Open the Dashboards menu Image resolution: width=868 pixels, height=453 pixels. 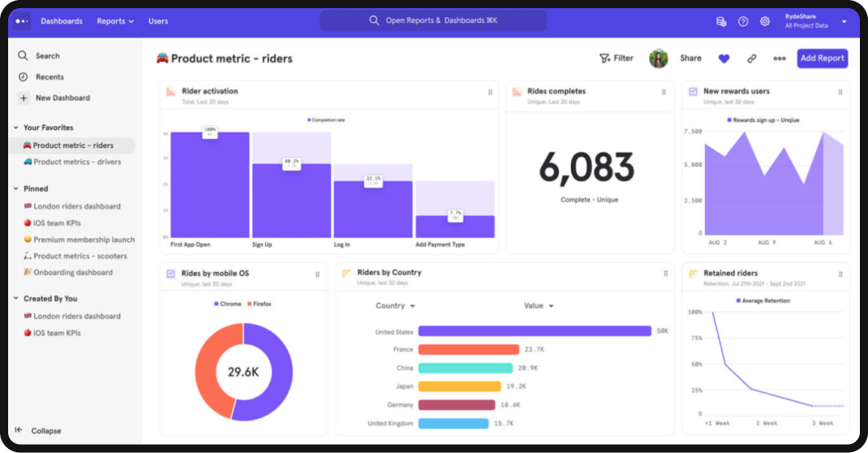pos(62,21)
